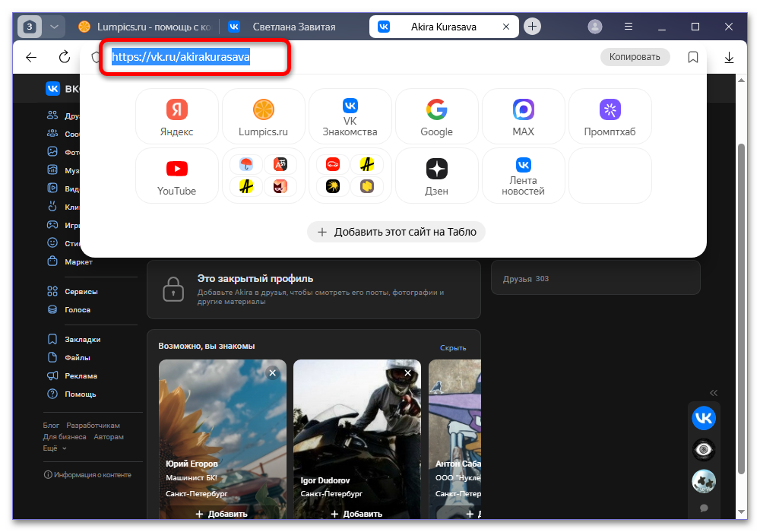This screenshot has width=760, height=532.
Task: Click Добавить этот сайт на Табло
Action: pos(396,232)
